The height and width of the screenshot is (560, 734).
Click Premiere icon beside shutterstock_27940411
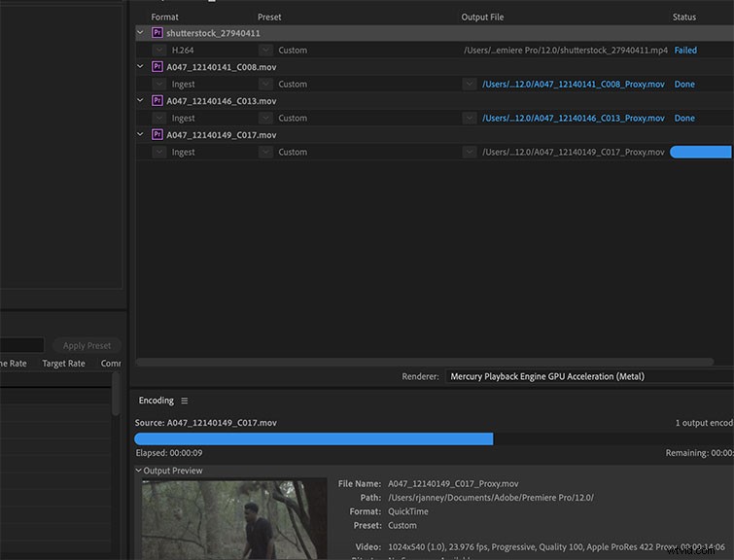[157, 33]
